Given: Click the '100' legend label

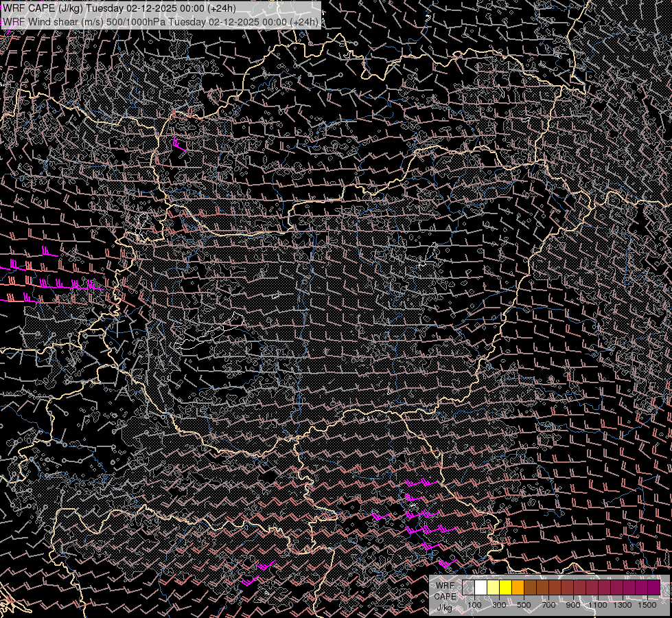Looking at the screenshot, I should click(x=474, y=605).
